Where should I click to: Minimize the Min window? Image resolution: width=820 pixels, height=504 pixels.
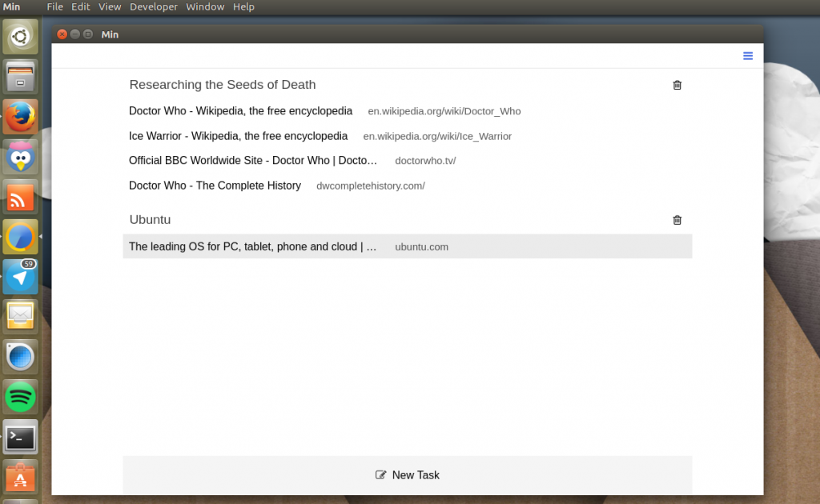point(74,34)
